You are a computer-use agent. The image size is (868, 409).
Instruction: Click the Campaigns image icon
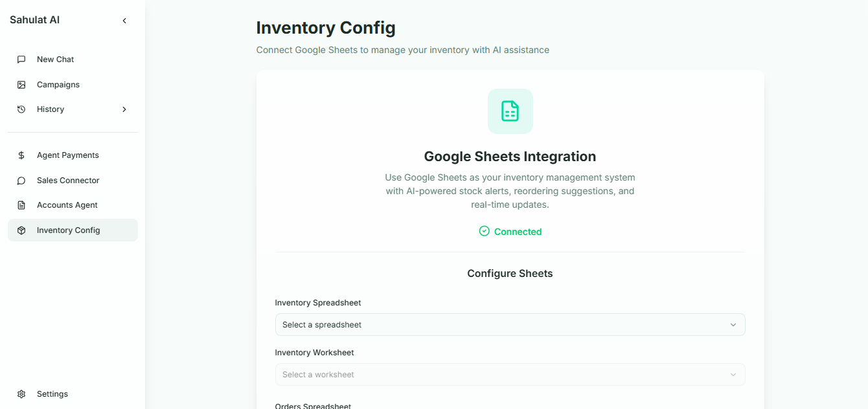[21, 85]
